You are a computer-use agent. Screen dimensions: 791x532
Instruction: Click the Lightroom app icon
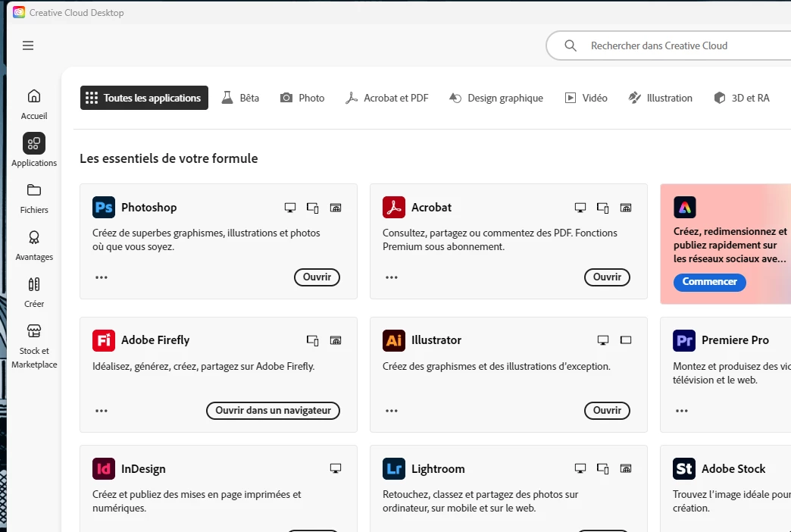(393, 469)
